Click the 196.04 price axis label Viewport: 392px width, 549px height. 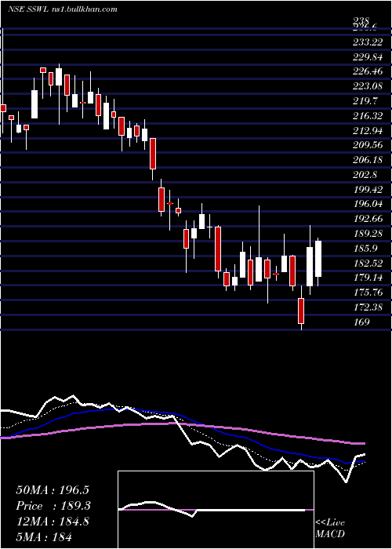368,204
